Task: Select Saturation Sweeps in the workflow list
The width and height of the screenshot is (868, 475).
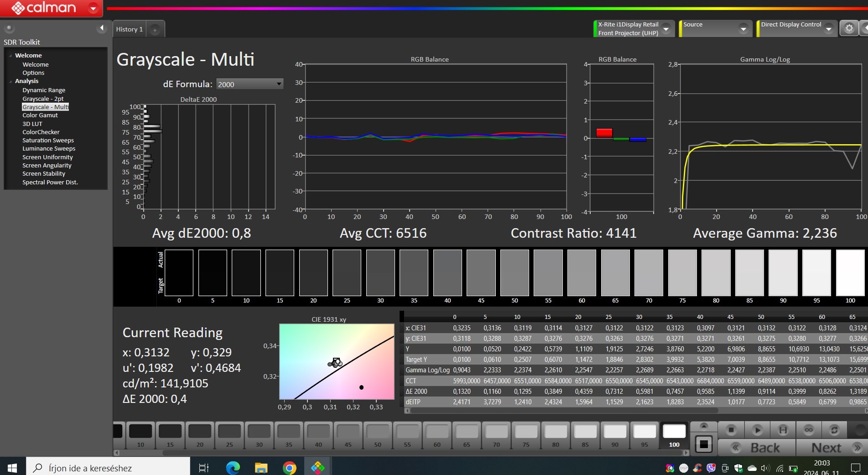Action: click(x=48, y=141)
